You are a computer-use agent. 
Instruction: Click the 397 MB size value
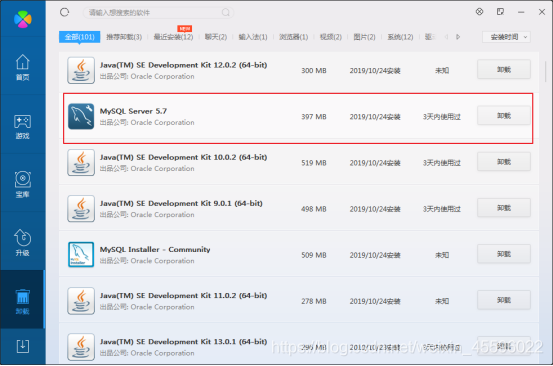tap(314, 117)
